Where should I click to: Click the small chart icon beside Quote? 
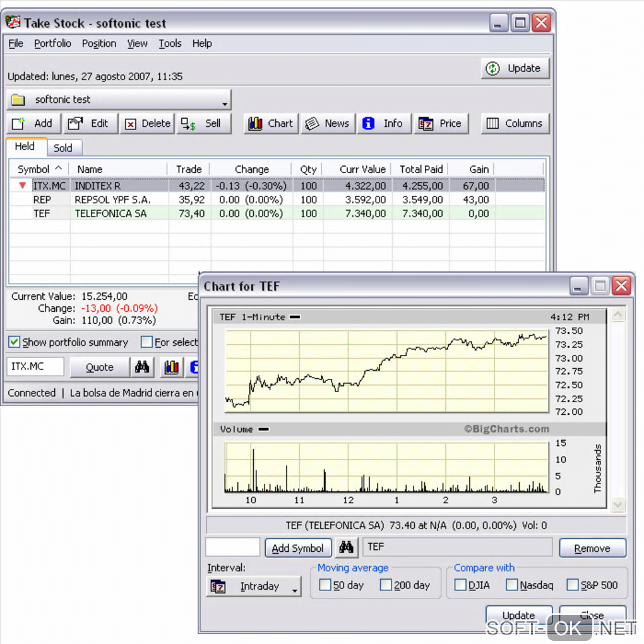click(171, 367)
